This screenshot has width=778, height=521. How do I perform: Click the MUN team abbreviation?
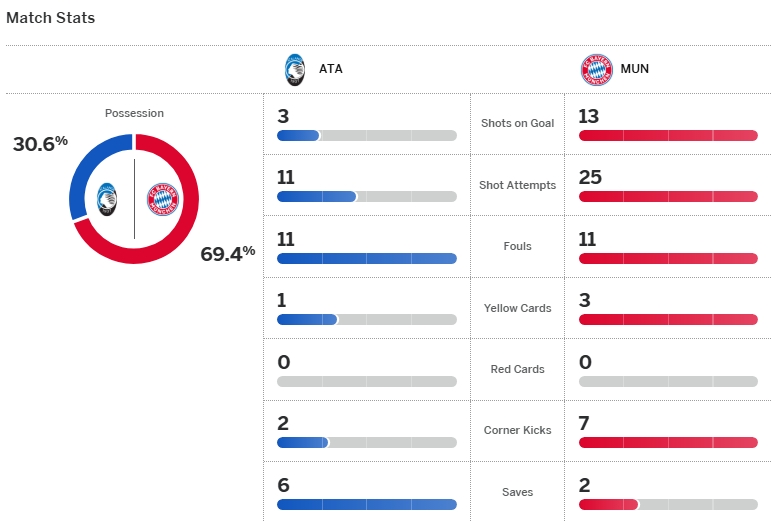click(x=633, y=70)
